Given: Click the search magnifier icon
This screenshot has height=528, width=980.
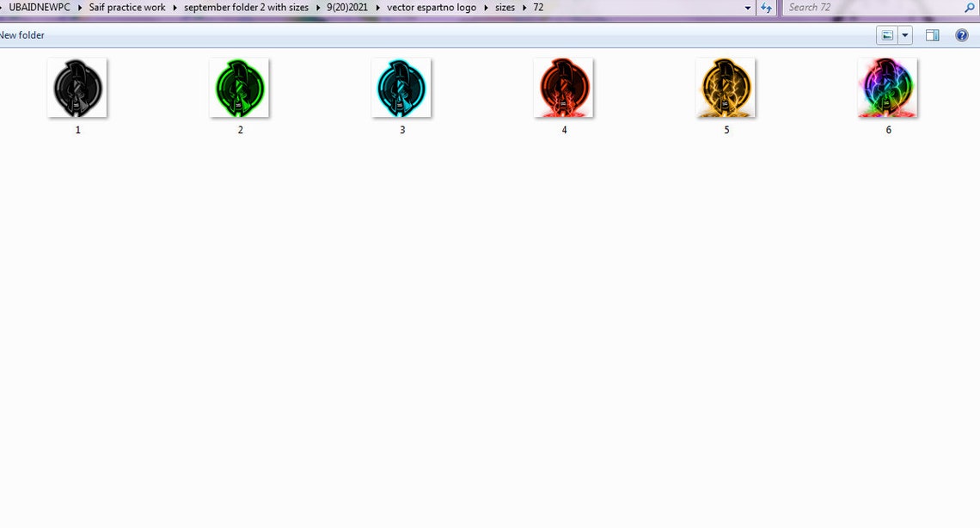Looking at the screenshot, I should [970, 7].
